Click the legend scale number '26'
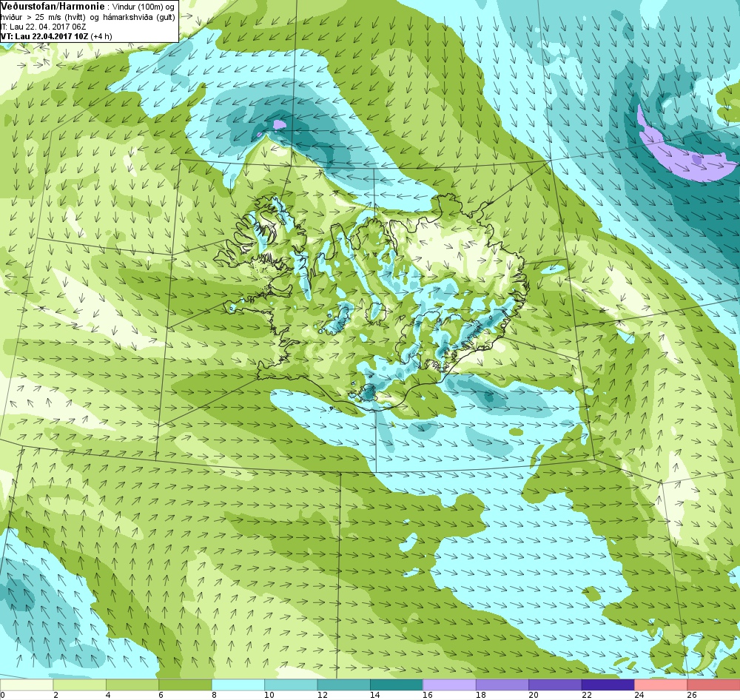This screenshot has width=740, height=700. (x=692, y=695)
